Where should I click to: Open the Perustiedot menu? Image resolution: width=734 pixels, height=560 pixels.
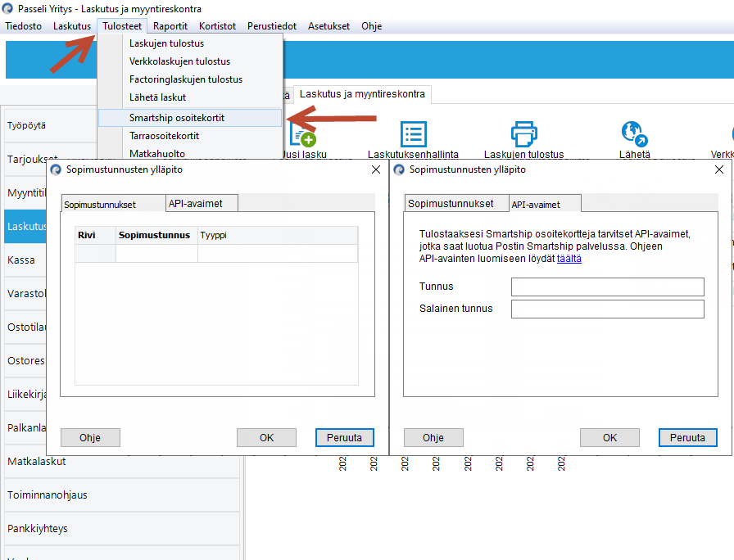(x=272, y=26)
